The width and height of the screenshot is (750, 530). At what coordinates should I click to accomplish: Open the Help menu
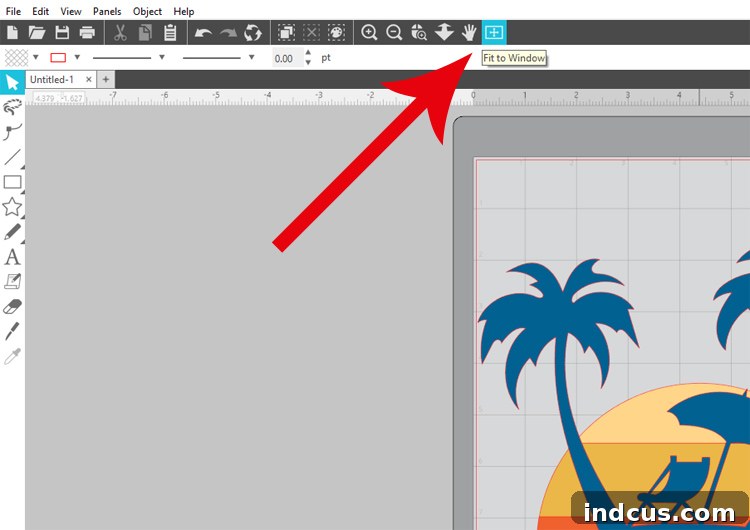tap(184, 11)
